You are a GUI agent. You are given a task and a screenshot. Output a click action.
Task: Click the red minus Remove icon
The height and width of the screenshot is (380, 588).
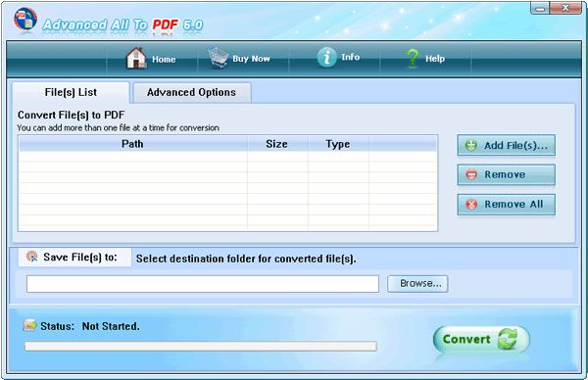(x=471, y=174)
